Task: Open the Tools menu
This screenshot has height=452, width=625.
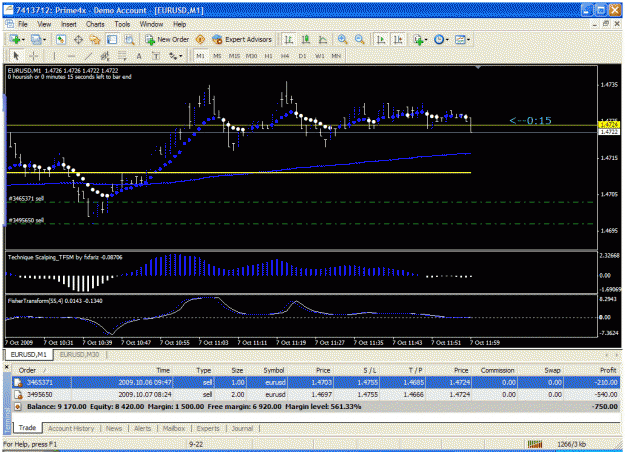Action: pyautogui.click(x=122, y=24)
